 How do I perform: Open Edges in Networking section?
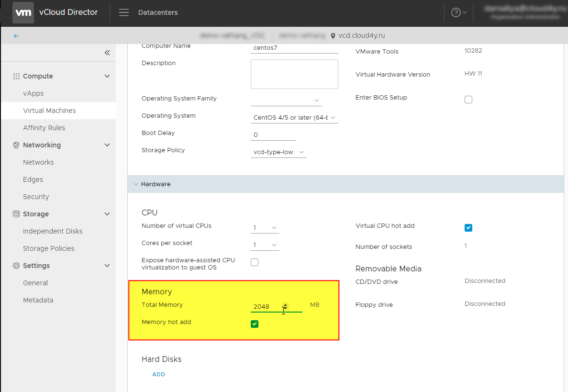pyautogui.click(x=33, y=179)
